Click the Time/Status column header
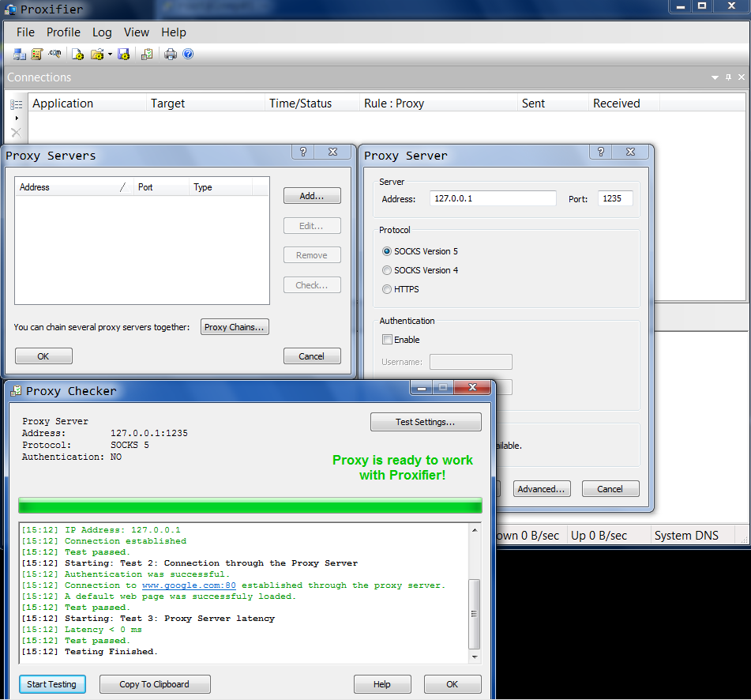751x700 pixels. click(x=312, y=103)
